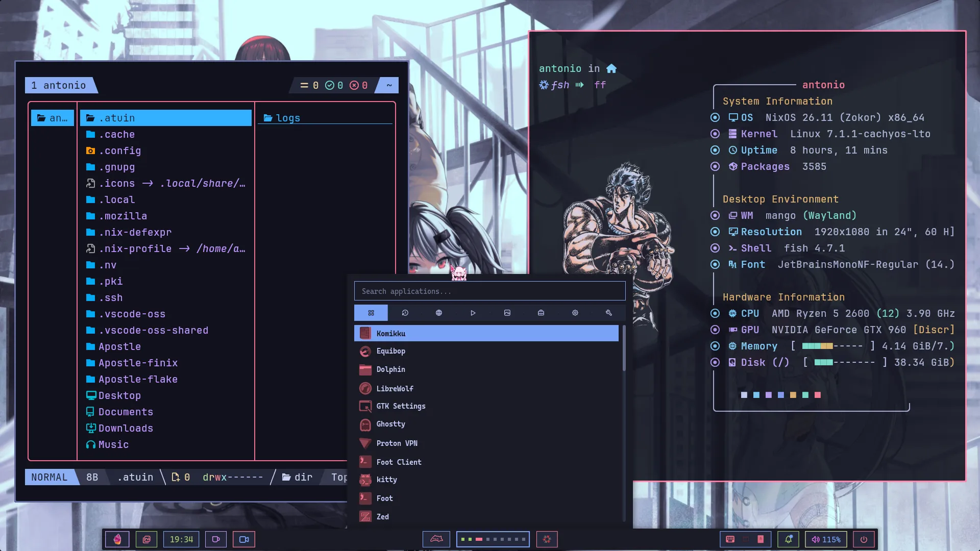Switch to the graphics image category tab

point(507,313)
